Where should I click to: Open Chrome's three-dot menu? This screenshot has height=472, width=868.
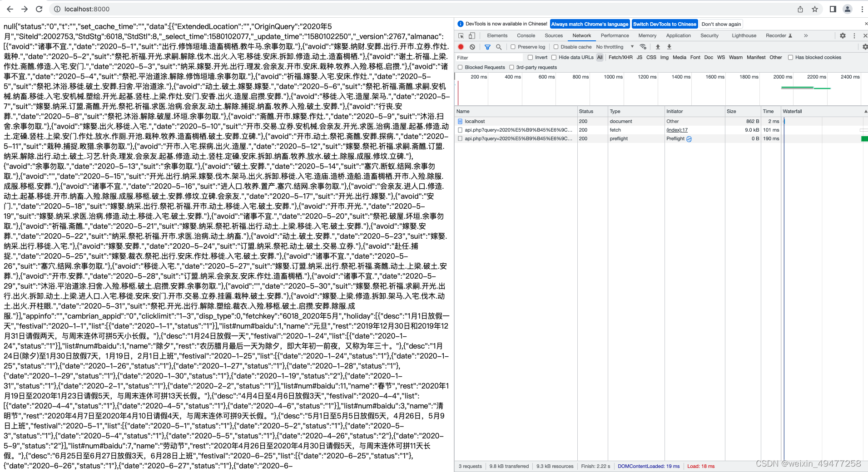pyautogui.click(x=862, y=9)
